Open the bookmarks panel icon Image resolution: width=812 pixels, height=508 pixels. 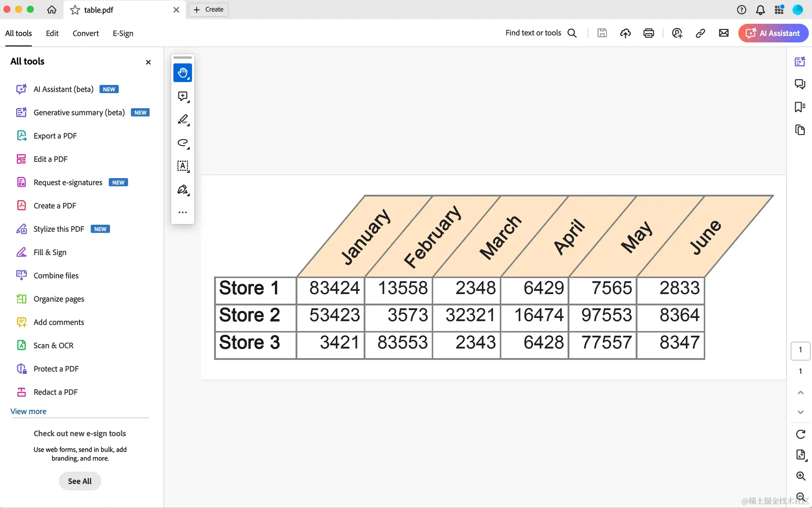pos(799,107)
